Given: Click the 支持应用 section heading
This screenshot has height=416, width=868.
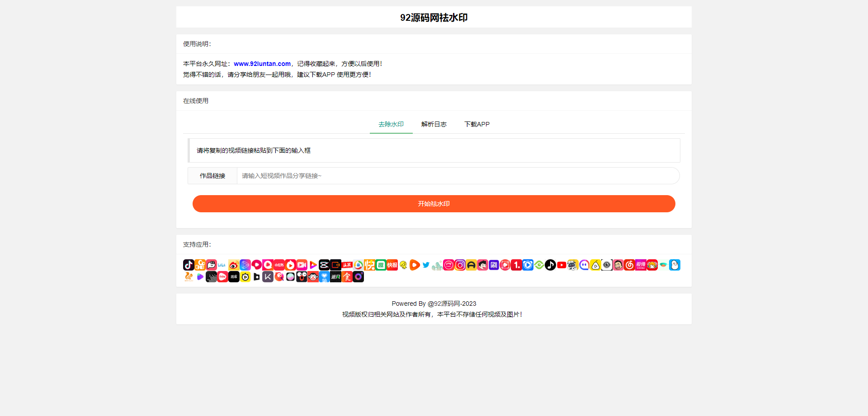Looking at the screenshot, I should (x=197, y=244).
